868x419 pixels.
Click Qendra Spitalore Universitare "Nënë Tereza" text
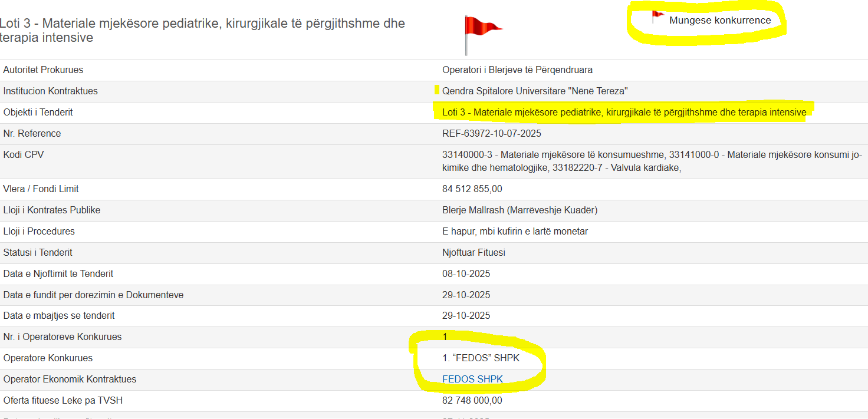point(535,91)
